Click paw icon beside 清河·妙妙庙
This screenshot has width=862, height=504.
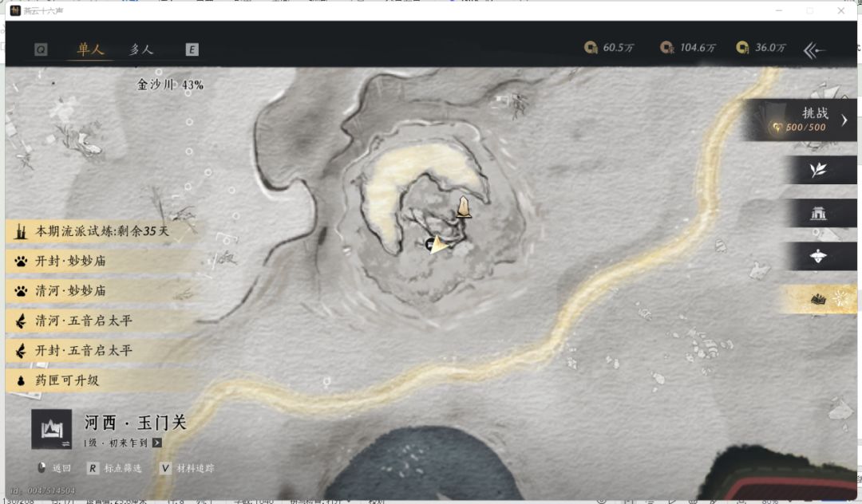click(21, 291)
